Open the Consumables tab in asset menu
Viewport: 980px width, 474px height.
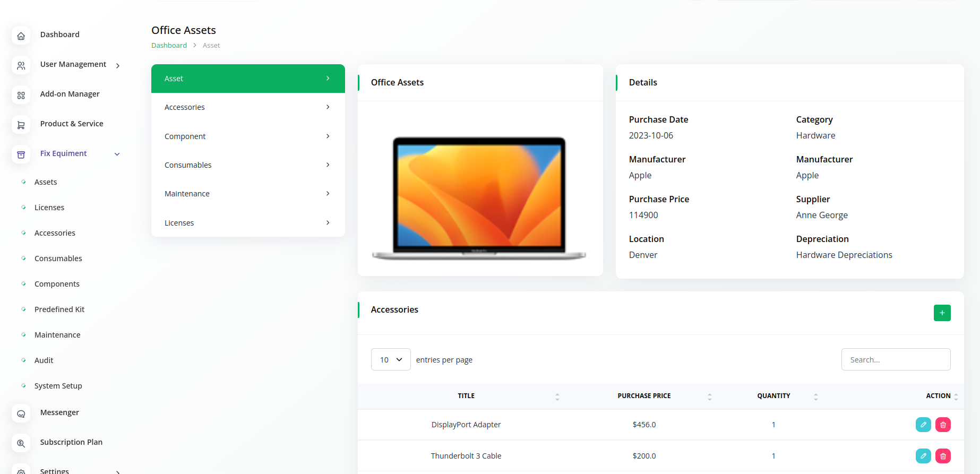click(248, 165)
